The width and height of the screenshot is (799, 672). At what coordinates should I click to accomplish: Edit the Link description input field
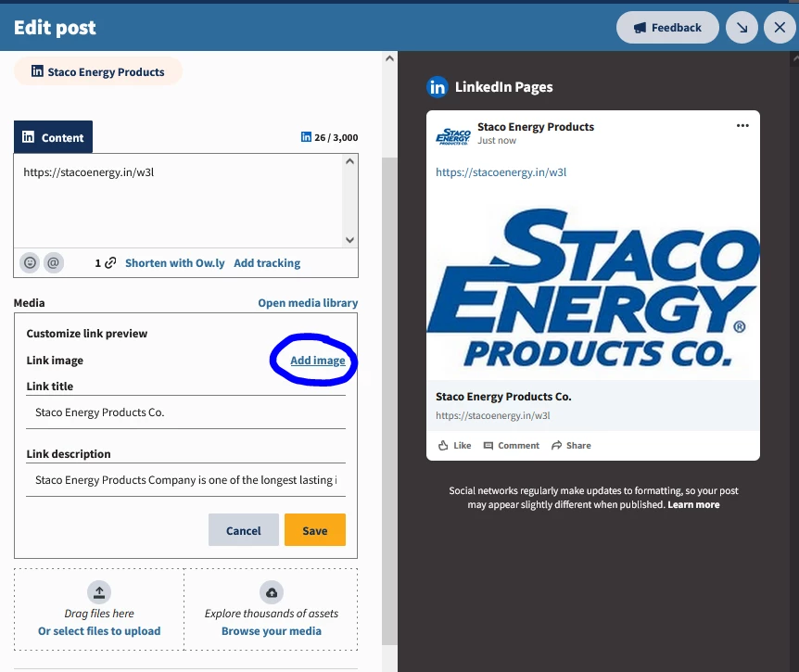(x=185, y=480)
